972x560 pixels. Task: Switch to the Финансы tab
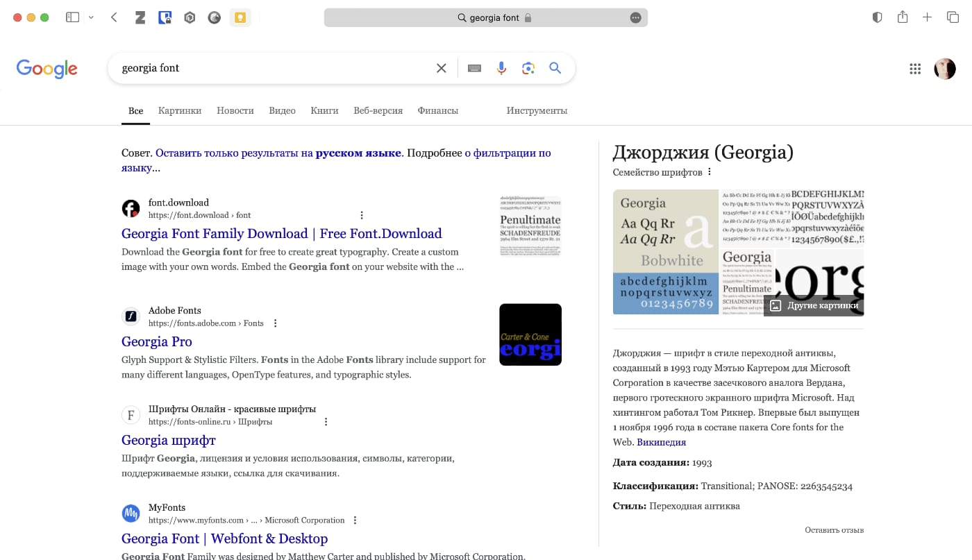coord(438,110)
